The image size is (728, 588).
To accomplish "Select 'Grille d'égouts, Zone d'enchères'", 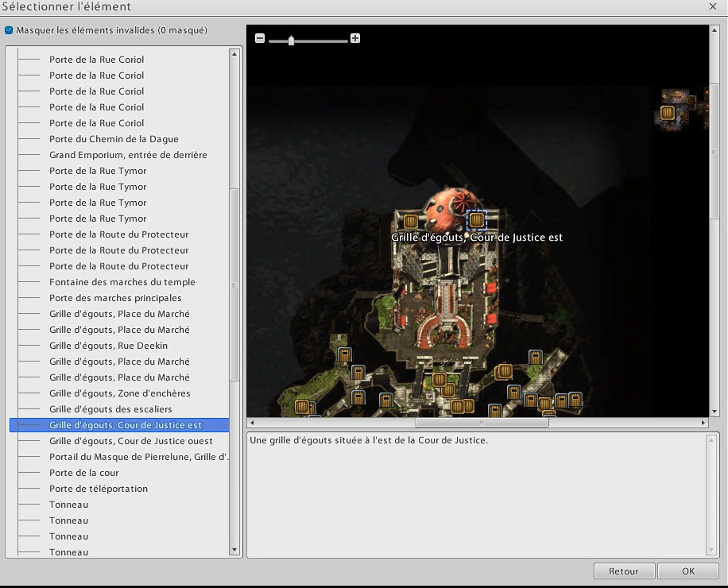I will (x=120, y=393).
